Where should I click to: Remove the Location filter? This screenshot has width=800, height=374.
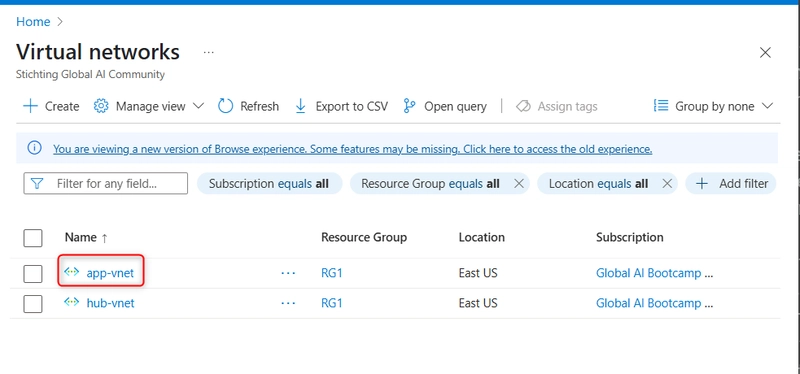pos(666,184)
